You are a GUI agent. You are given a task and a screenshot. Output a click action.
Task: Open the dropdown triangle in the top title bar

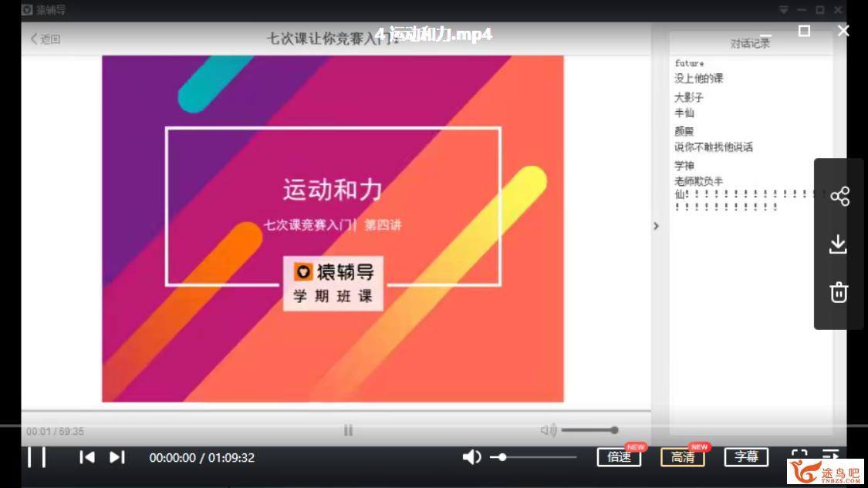click(783, 9)
